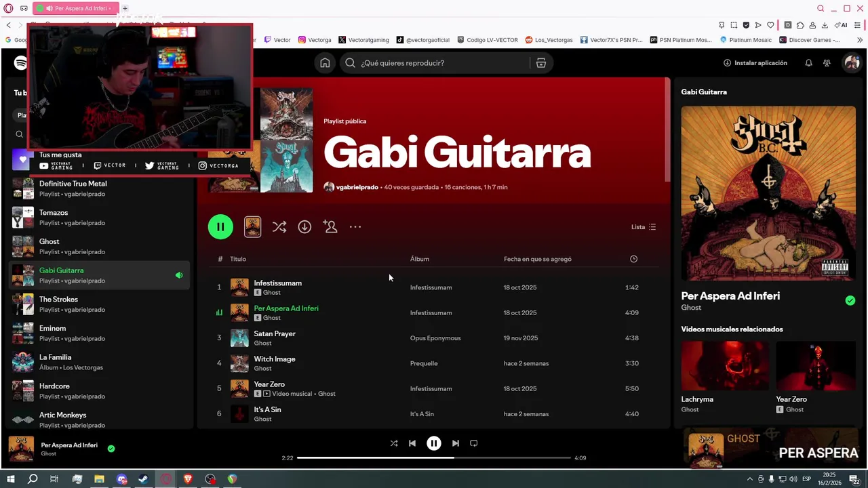Pause playback in the bottom player bar
The image size is (868, 488).
(434, 443)
